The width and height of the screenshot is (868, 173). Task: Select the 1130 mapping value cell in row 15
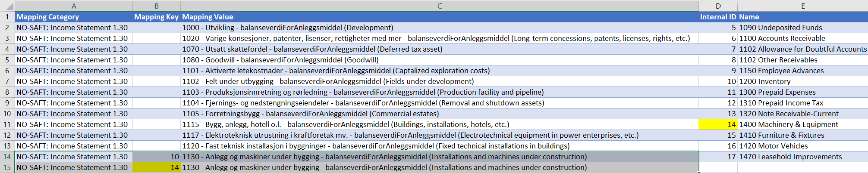click(440, 167)
